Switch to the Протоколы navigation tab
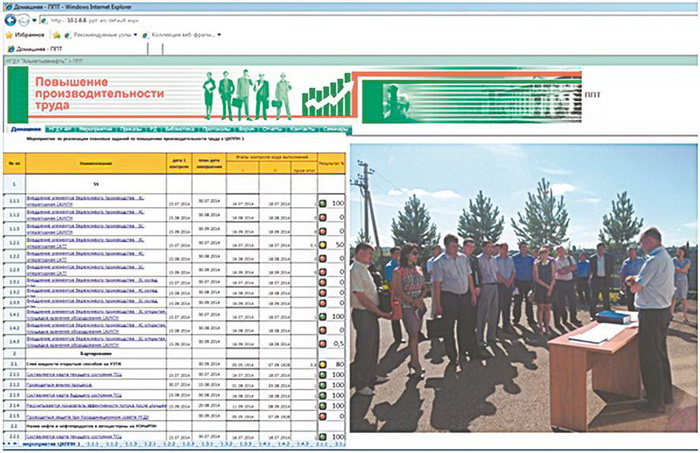The width and height of the screenshot is (700, 453). tap(215, 130)
